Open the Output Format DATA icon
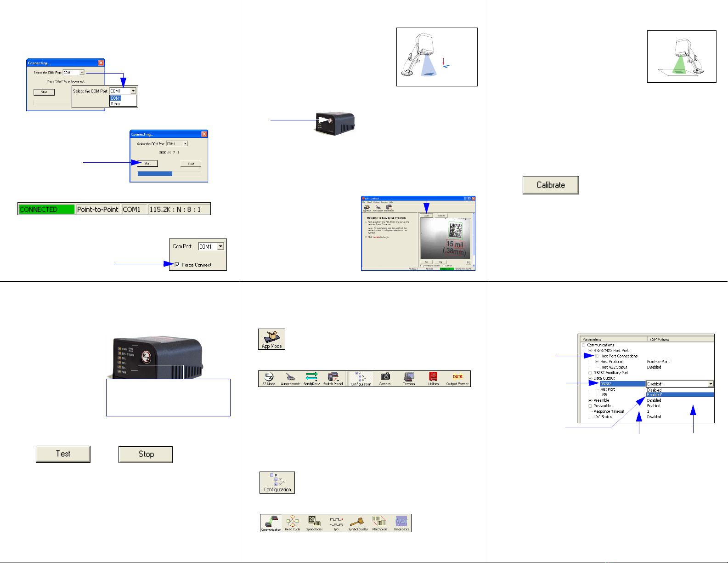 pyautogui.click(x=457, y=379)
